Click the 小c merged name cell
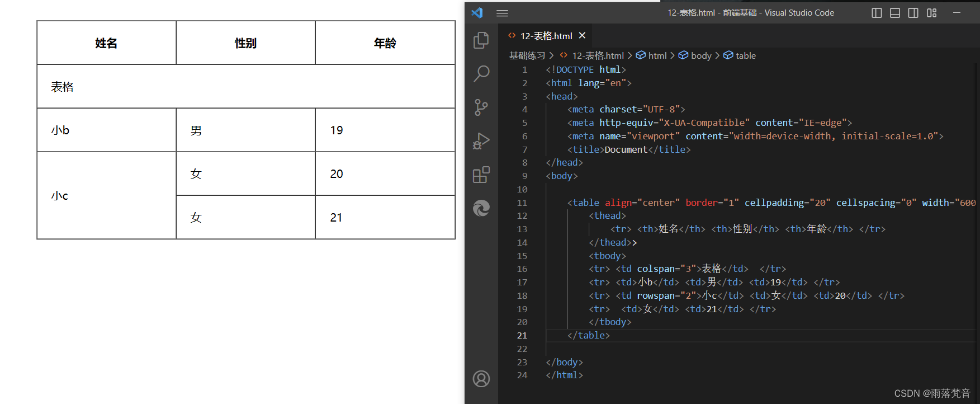 coord(106,196)
